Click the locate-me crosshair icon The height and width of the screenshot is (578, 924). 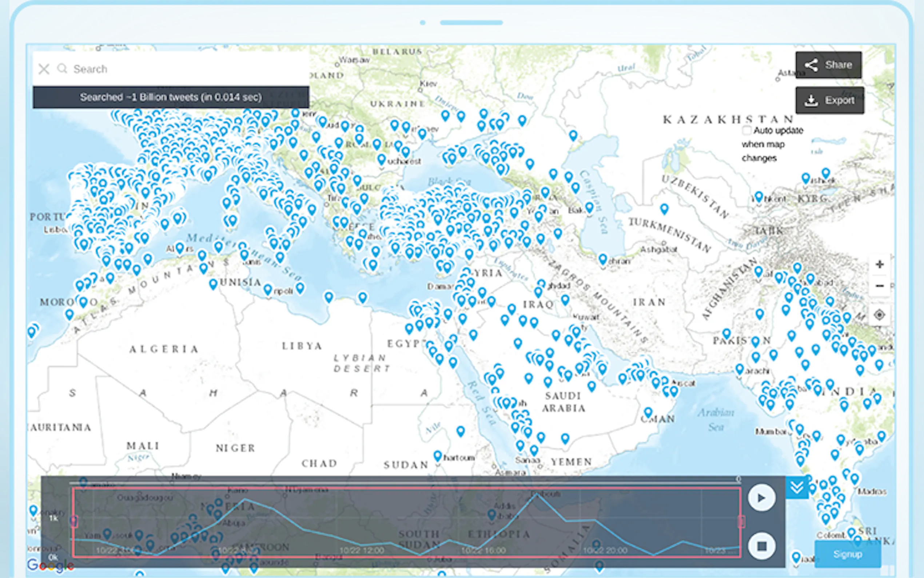point(879,315)
